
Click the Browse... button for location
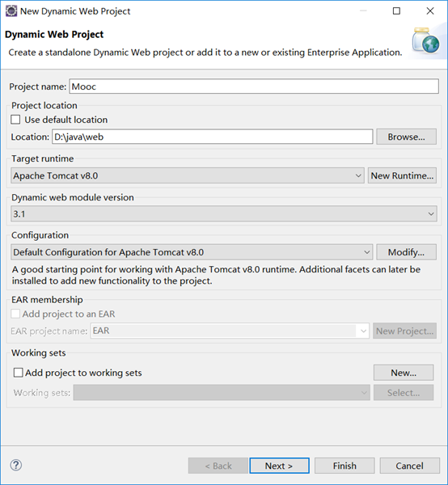pyautogui.click(x=406, y=137)
